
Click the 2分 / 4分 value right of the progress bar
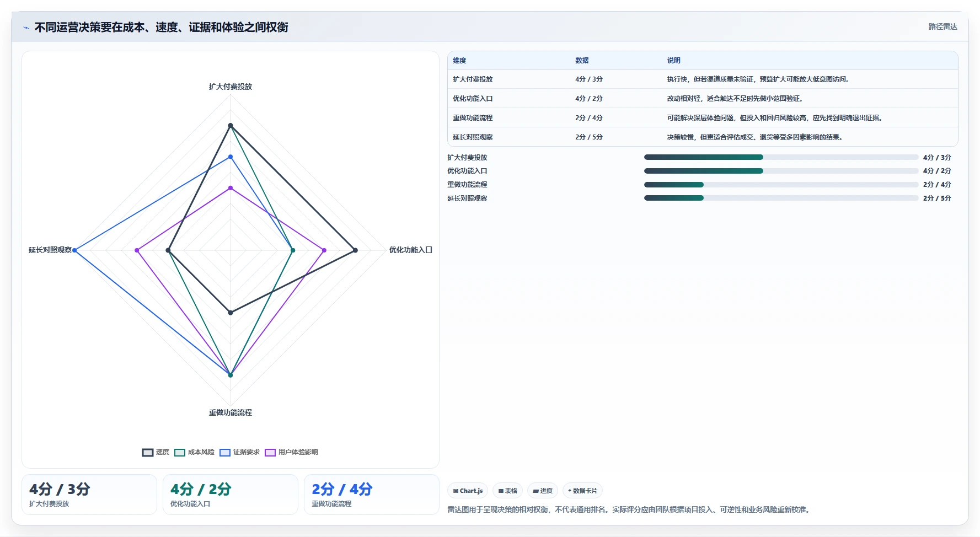click(937, 185)
